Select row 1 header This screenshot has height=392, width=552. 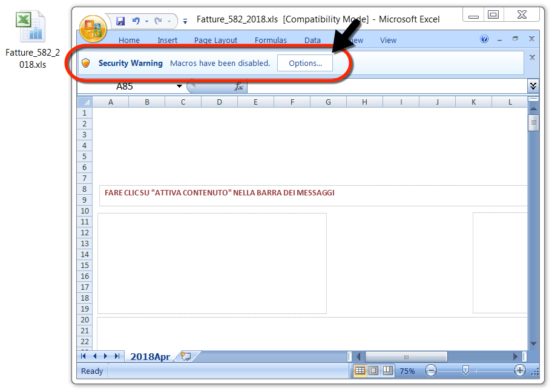[x=85, y=113]
